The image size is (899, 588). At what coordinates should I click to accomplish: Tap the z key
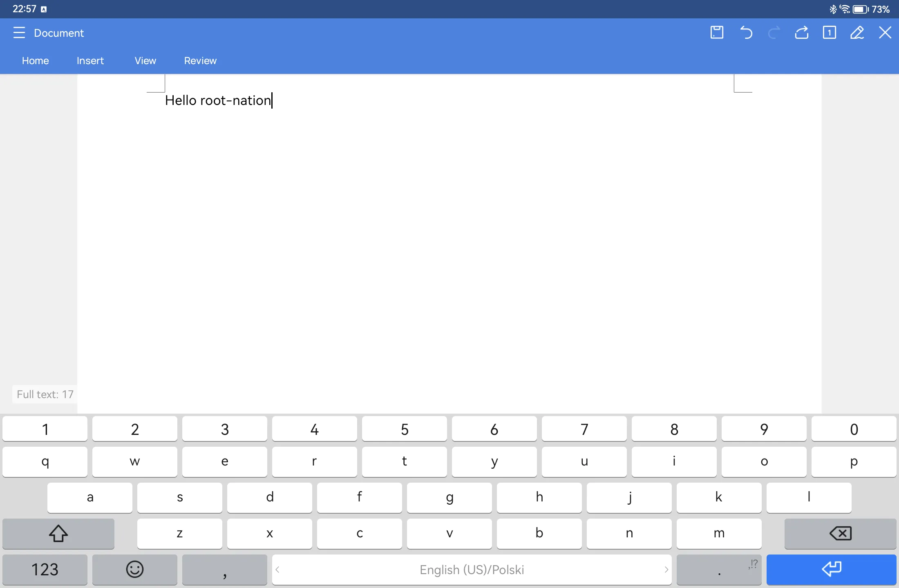pos(180,533)
